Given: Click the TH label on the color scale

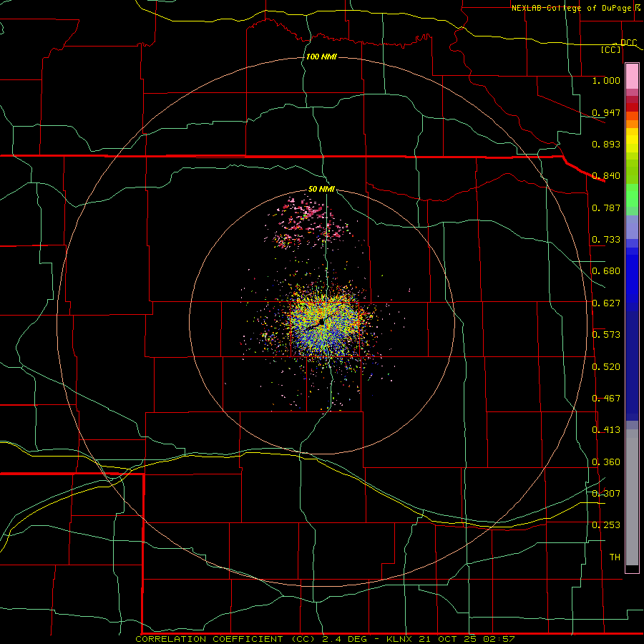Looking at the screenshot, I should click(x=615, y=557).
